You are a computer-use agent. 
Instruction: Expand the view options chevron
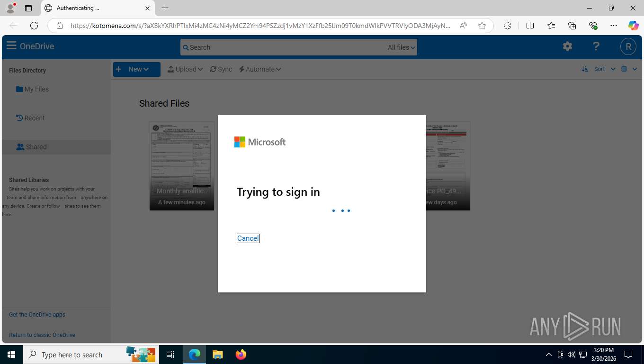635,69
